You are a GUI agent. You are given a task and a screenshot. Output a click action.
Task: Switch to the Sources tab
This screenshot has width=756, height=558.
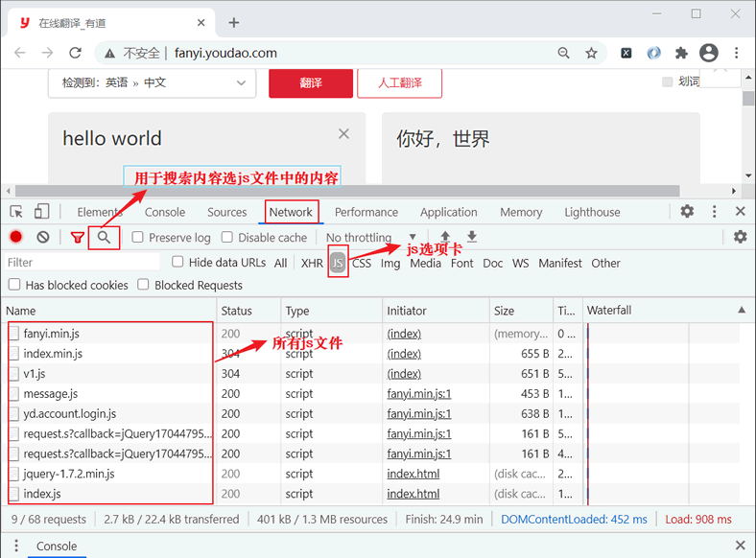pos(226,212)
